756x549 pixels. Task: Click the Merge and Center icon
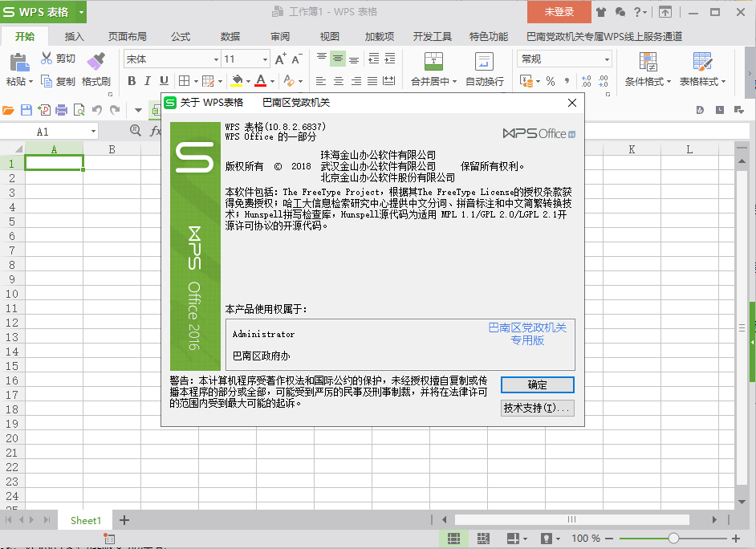(433, 61)
